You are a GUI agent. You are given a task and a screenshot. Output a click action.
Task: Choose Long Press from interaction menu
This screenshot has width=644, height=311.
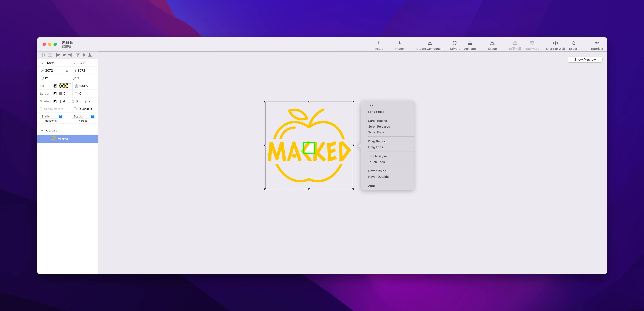(x=376, y=112)
